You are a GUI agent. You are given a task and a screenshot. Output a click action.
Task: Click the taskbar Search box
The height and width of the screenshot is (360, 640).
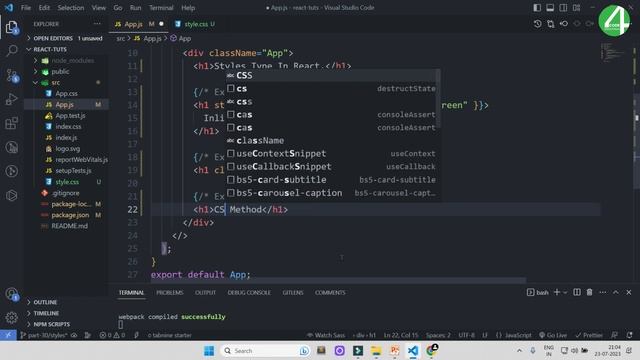pyautogui.click(x=265, y=351)
